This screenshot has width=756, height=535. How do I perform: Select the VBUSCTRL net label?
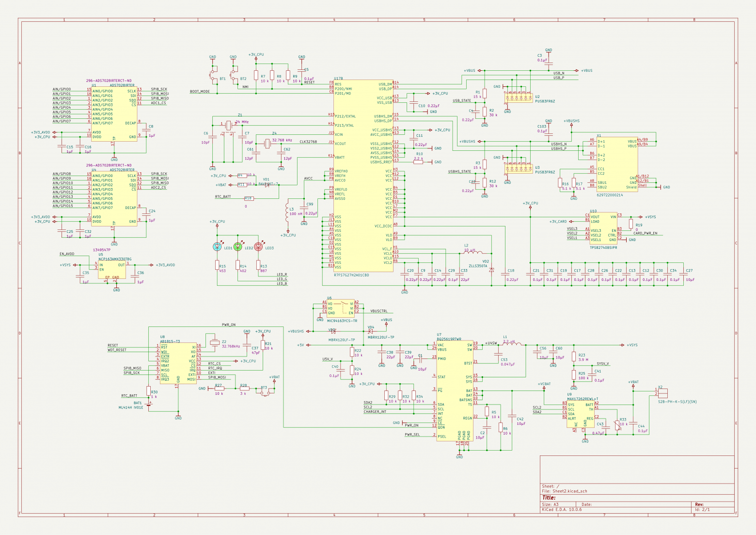pyautogui.click(x=379, y=311)
